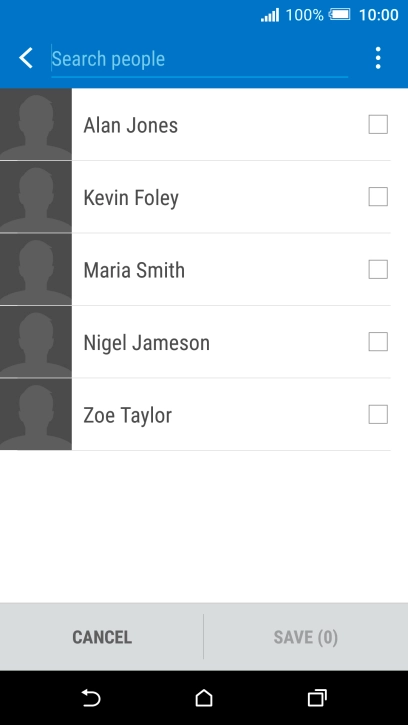Viewport: 408px width, 725px height.
Task: Tap Zoe Taylor's avatar thumbnail
Action: [x=36, y=414]
